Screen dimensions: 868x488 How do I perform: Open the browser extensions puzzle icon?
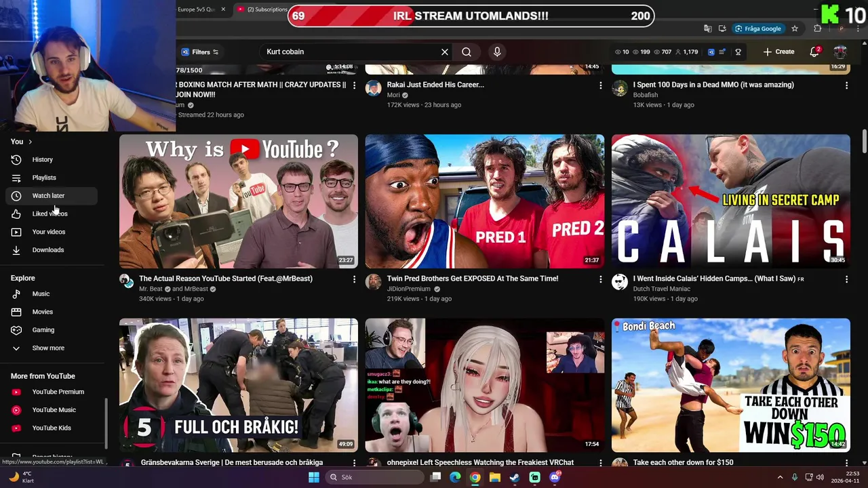817,28
